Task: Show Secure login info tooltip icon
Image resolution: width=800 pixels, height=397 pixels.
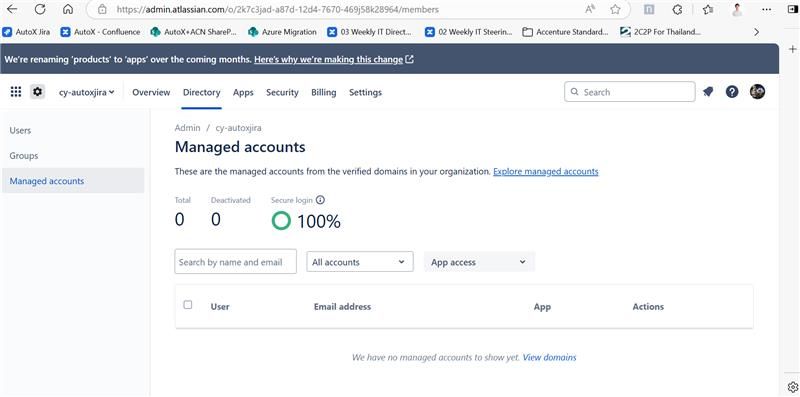Action: [320, 200]
